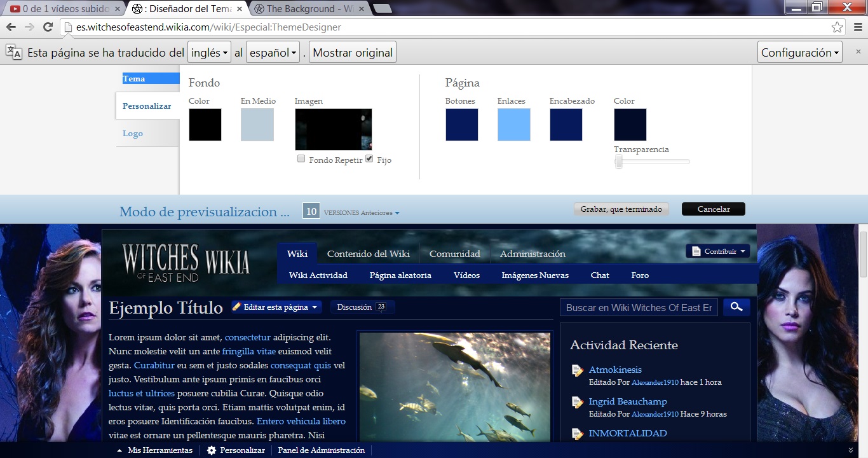
Task: Pick the Botones color swatch
Action: [x=462, y=125]
